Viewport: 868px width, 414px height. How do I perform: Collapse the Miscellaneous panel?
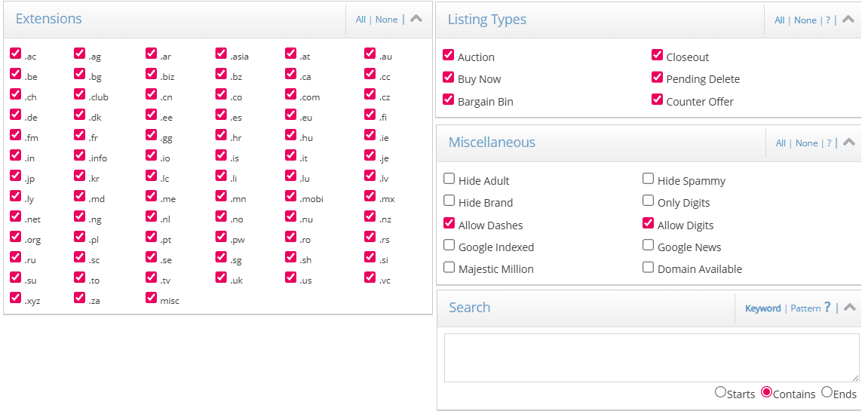tap(849, 143)
